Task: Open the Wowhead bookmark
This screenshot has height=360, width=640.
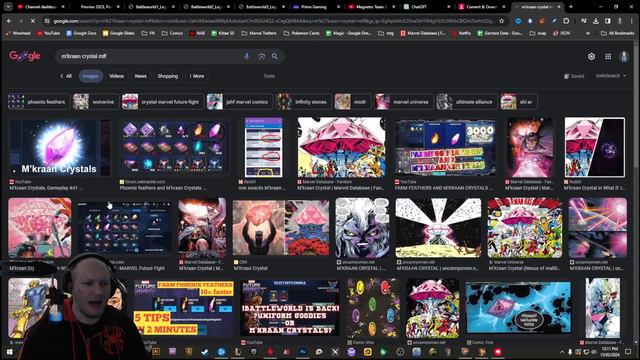Action: (x=18, y=33)
